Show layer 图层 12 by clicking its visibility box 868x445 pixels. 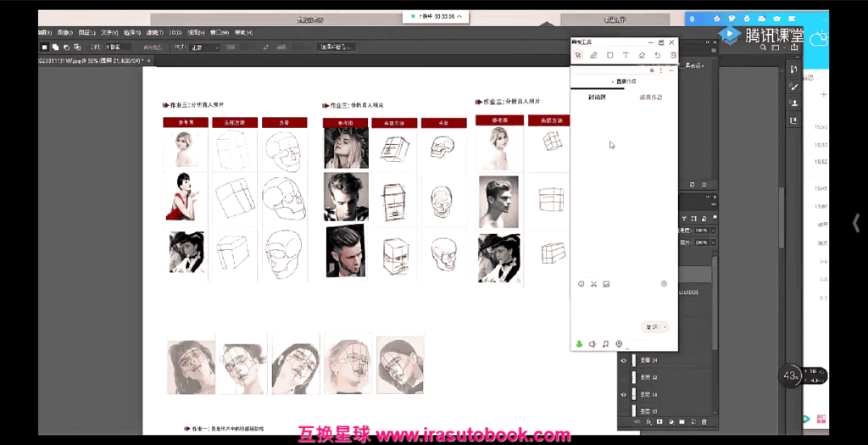pos(624,377)
